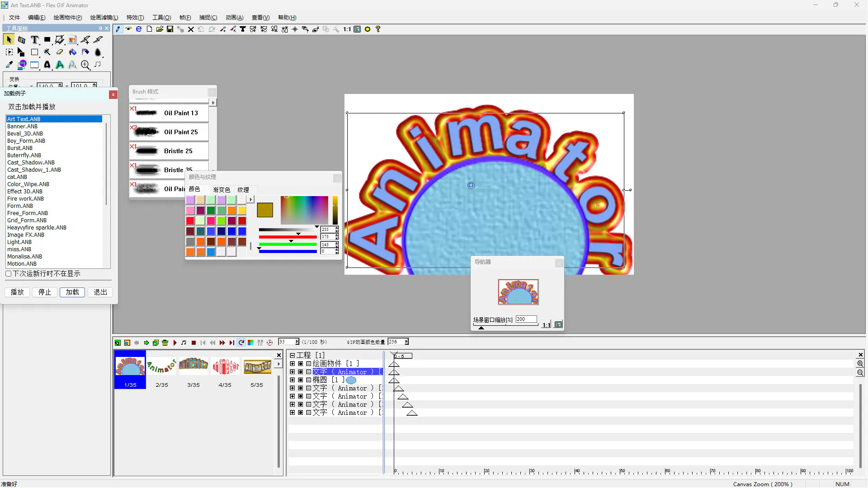Stop the animation with the red square icon
This screenshot has width=868, height=488.
(193, 343)
